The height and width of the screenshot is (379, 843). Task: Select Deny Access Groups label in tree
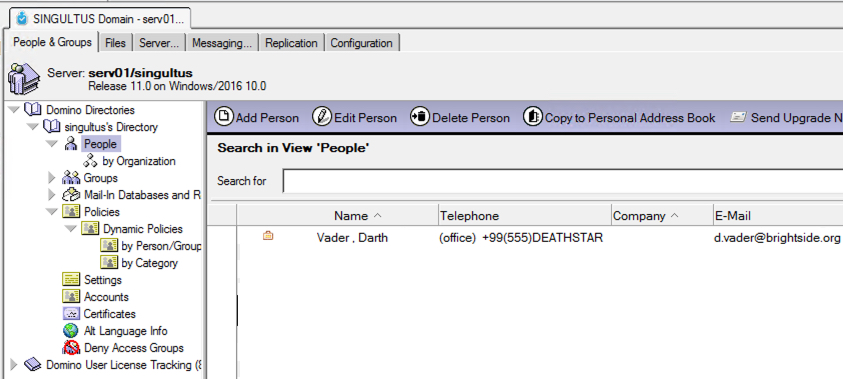pos(134,348)
